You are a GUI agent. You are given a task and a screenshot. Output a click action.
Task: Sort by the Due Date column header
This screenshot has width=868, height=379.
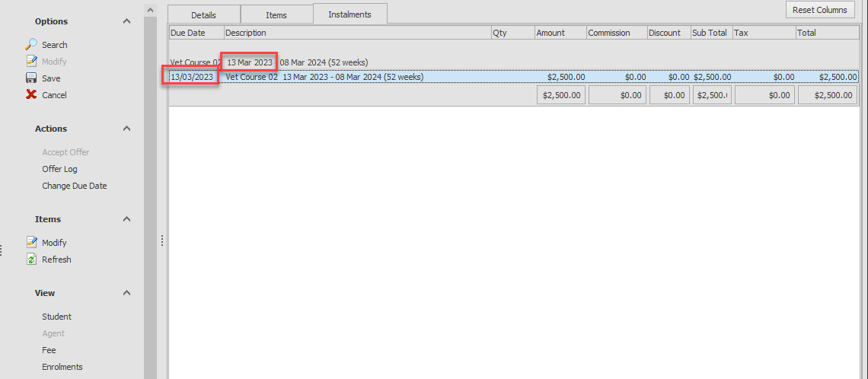pyautogui.click(x=196, y=33)
